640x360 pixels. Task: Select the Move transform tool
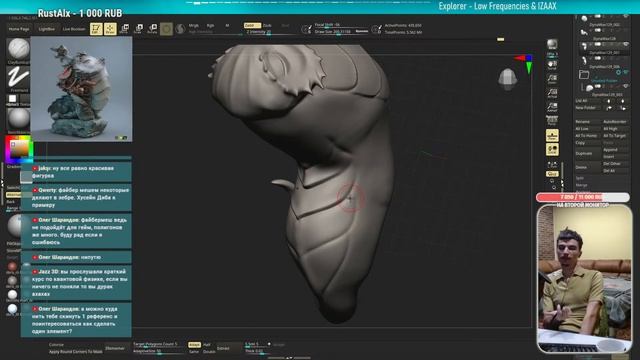pos(124,29)
